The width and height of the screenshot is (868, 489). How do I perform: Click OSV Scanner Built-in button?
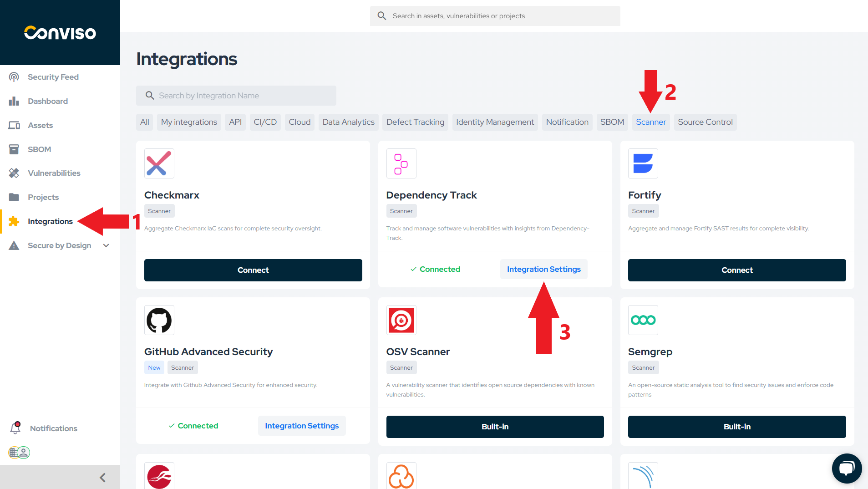click(x=495, y=427)
